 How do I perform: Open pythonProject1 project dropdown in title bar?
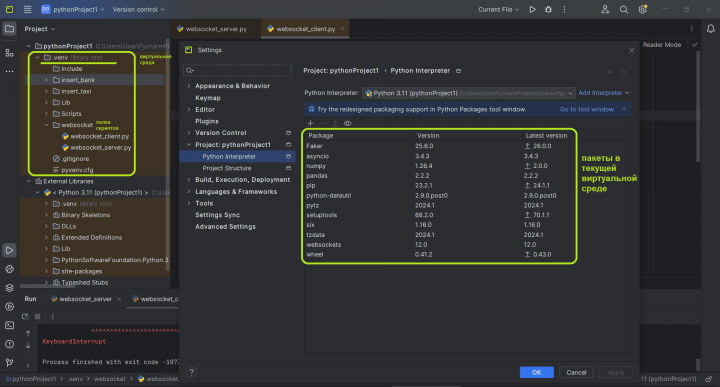pos(73,9)
